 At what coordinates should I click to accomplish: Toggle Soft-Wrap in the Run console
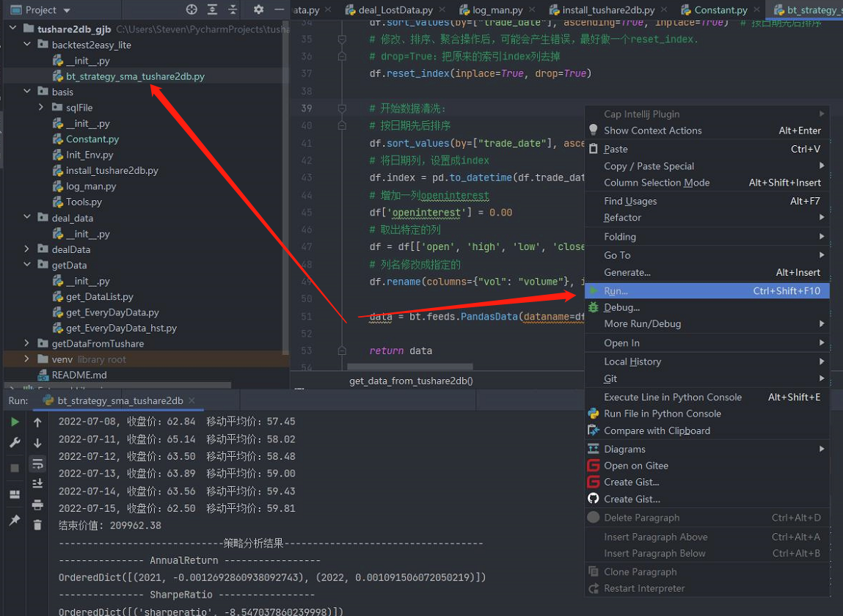37,463
